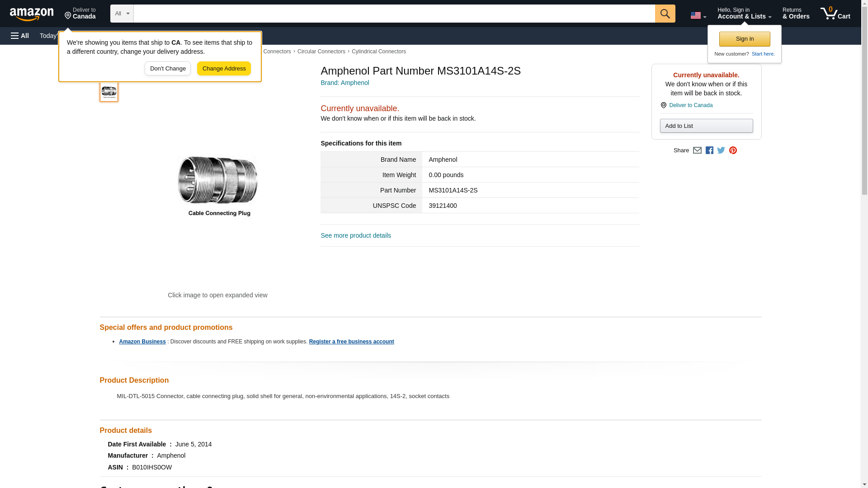The image size is (868, 488).
Task: Share on Facebook icon
Action: (709, 150)
